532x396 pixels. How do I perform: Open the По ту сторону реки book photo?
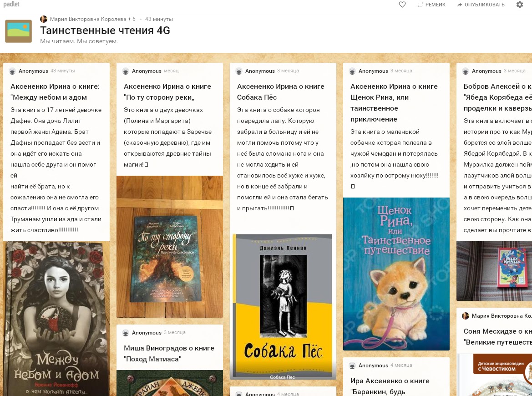coord(170,247)
